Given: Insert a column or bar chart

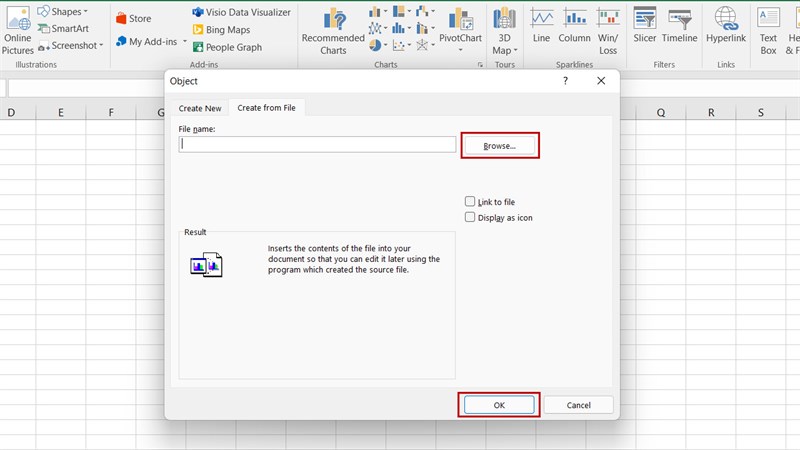Looking at the screenshot, I should 375,11.
